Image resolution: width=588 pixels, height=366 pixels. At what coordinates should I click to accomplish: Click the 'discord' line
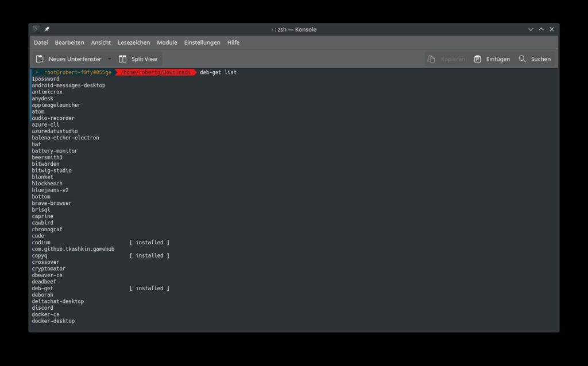[42, 308]
